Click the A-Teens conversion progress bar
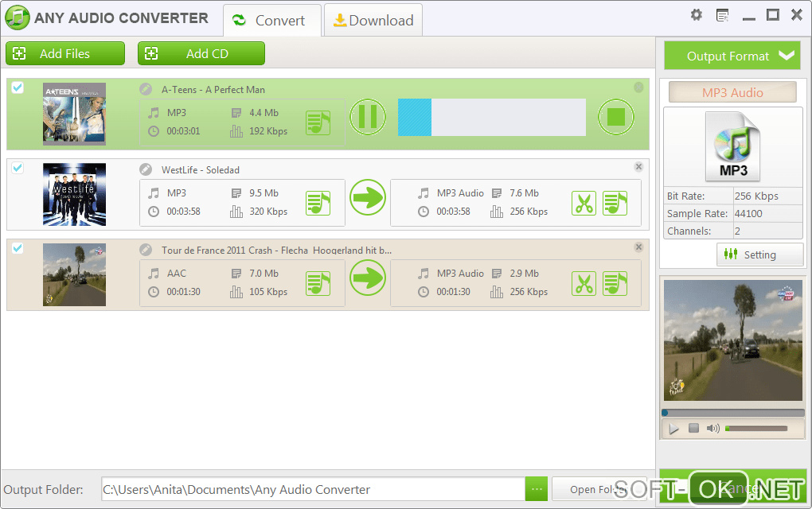Viewport: 812px width, 509px height. pyautogui.click(x=492, y=118)
